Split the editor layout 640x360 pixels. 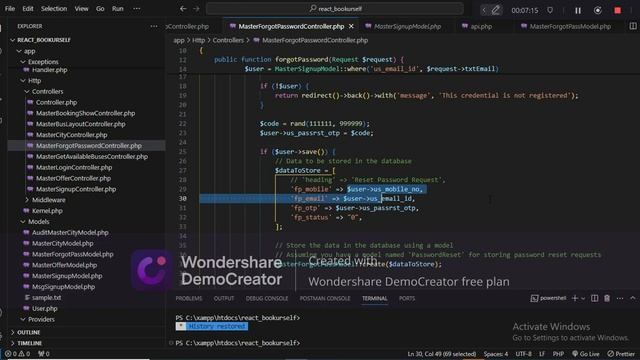click(x=633, y=26)
